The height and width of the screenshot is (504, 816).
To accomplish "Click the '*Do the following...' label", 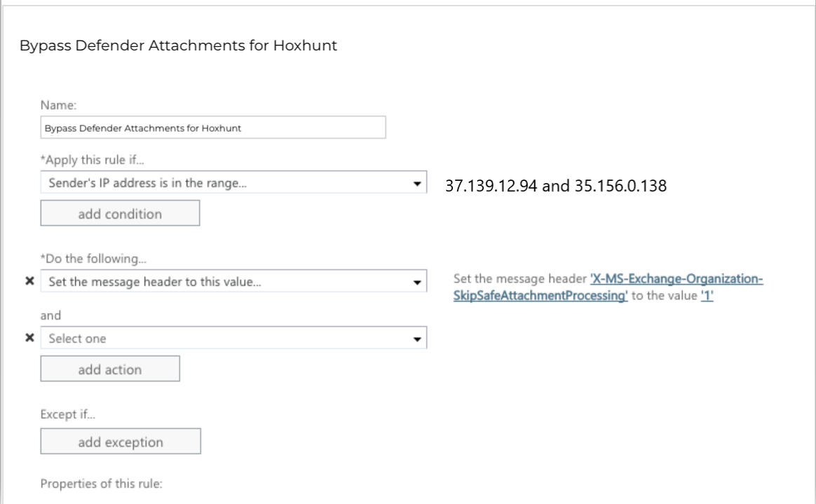I will click(x=94, y=259).
